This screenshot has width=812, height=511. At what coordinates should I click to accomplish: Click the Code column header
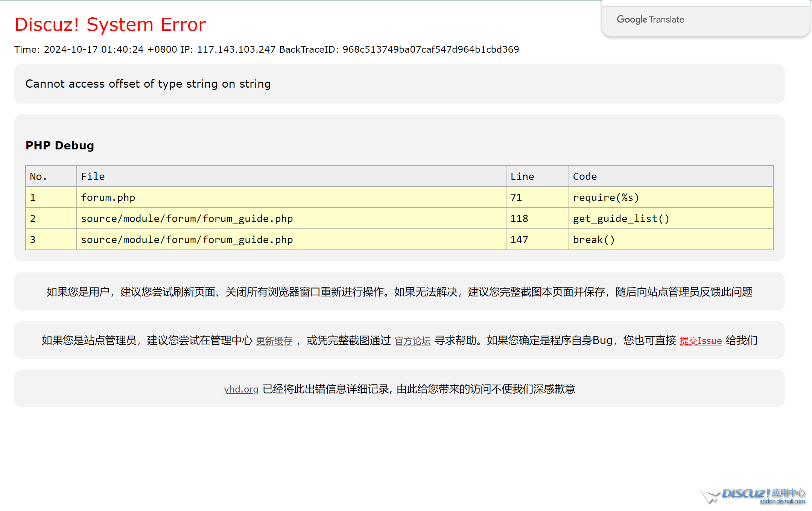(585, 176)
